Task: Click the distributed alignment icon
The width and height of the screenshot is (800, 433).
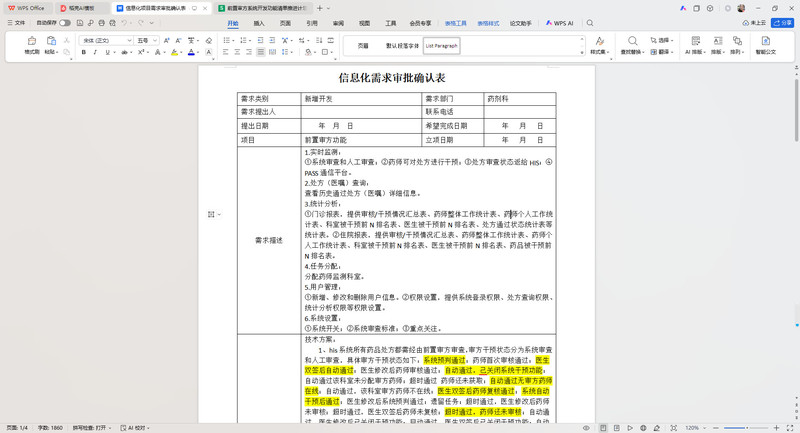Action: pyautogui.click(x=272, y=52)
